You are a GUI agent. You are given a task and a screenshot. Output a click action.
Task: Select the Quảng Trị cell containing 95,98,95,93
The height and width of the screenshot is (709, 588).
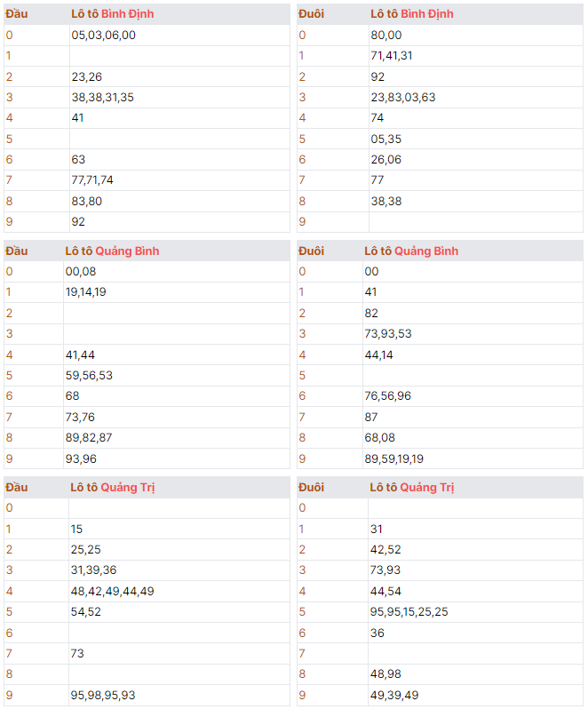click(179, 696)
